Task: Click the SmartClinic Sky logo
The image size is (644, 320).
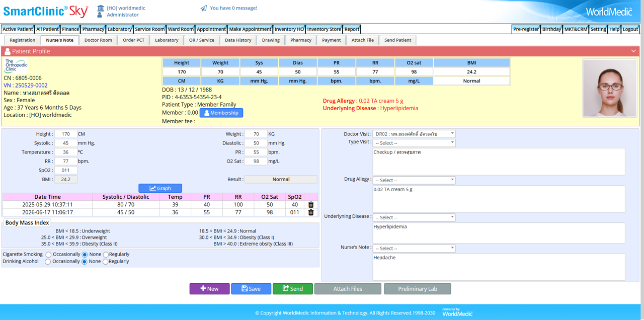Action: (46, 11)
